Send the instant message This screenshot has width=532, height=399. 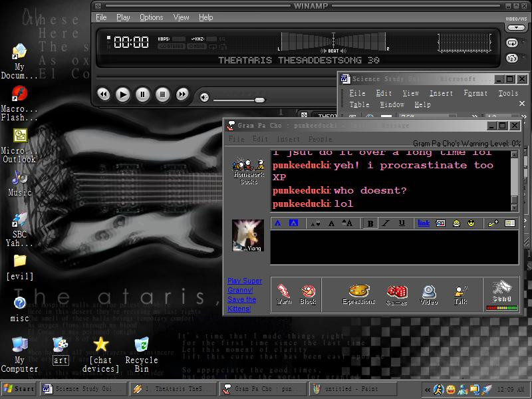point(502,295)
